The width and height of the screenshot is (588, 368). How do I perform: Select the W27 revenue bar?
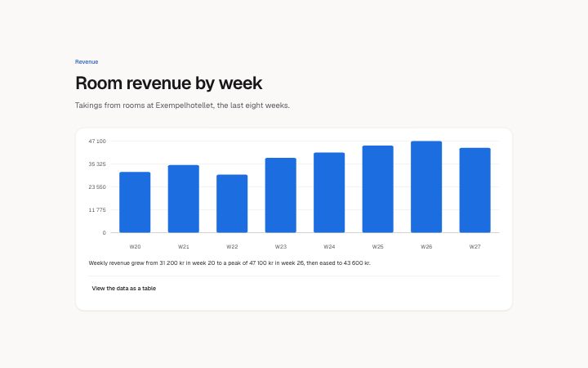pos(474,190)
